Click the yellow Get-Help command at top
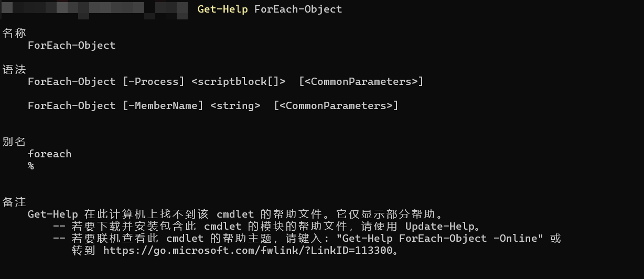Image resolution: width=644 pixels, height=279 pixels. tap(222, 9)
